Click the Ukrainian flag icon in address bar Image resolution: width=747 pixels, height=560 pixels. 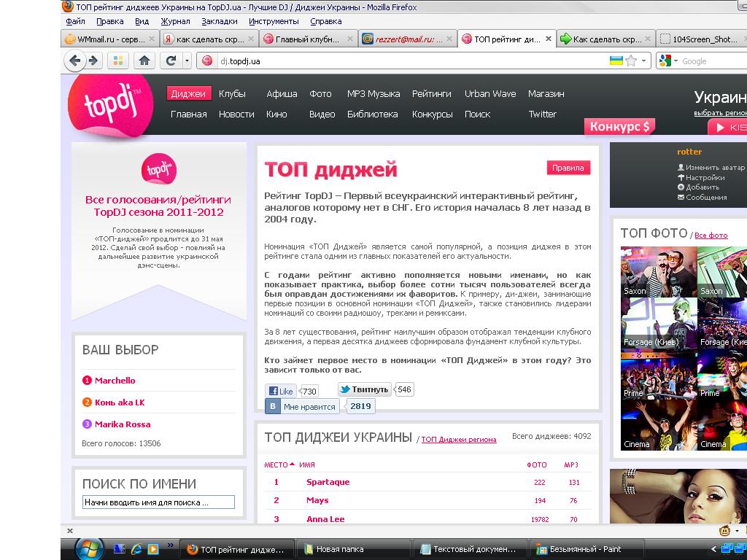[x=616, y=61]
